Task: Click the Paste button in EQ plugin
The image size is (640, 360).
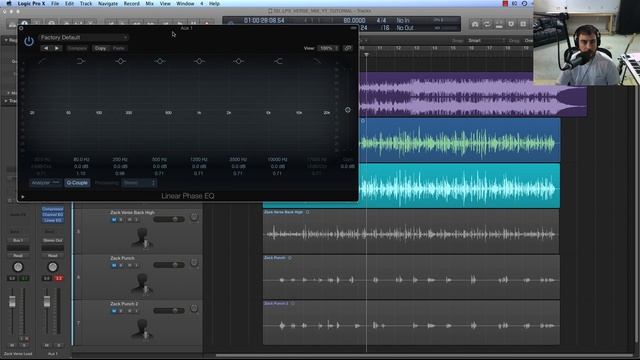Action: point(119,48)
